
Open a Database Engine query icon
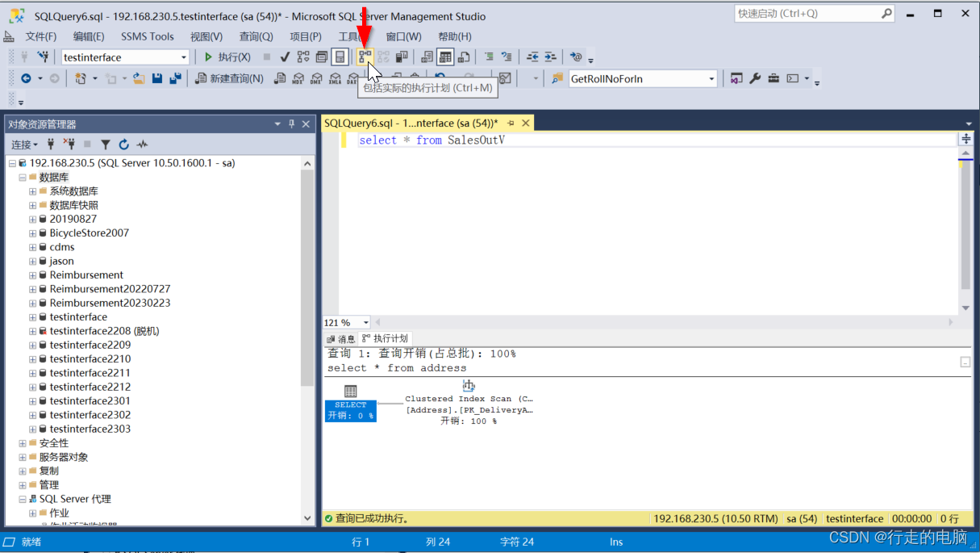coord(280,78)
